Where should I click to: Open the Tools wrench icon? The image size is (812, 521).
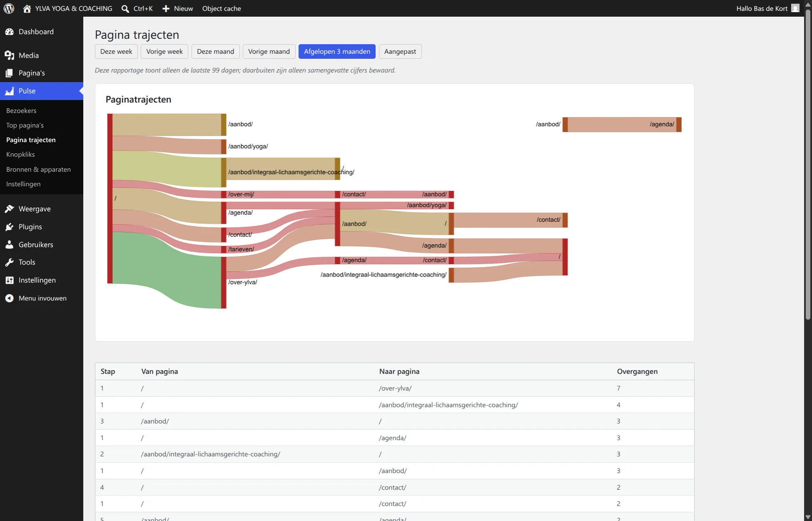click(x=10, y=262)
